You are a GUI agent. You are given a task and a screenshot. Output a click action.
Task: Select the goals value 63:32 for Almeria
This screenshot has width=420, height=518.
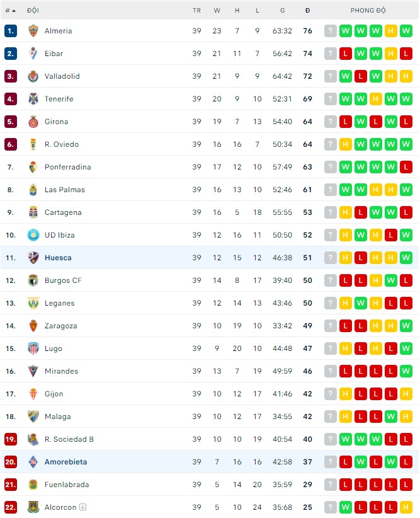[x=282, y=31]
